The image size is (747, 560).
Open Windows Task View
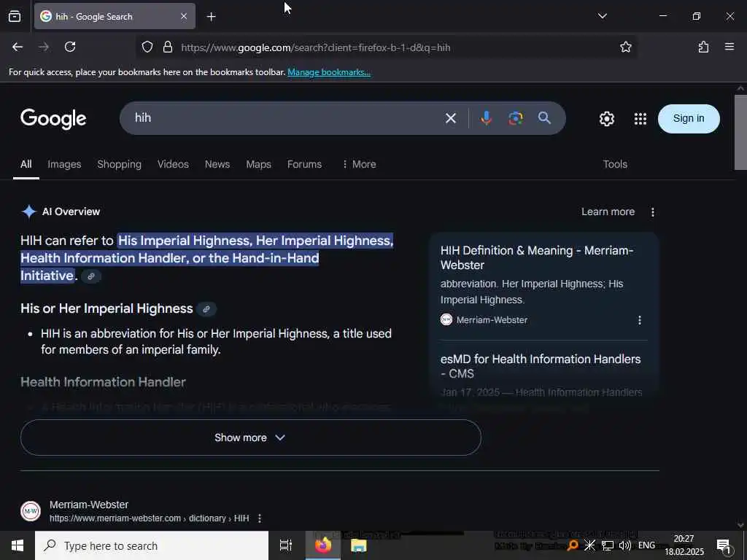pos(286,545)
